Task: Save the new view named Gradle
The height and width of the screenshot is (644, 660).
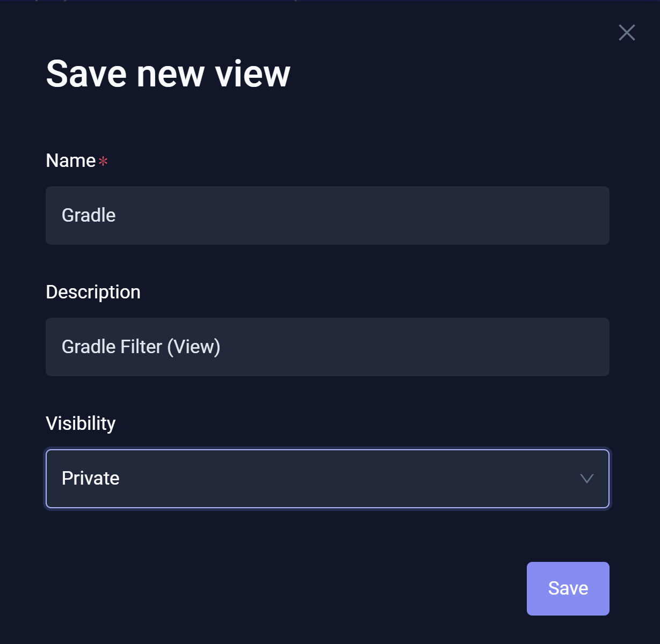Action: tap(568, 588)
